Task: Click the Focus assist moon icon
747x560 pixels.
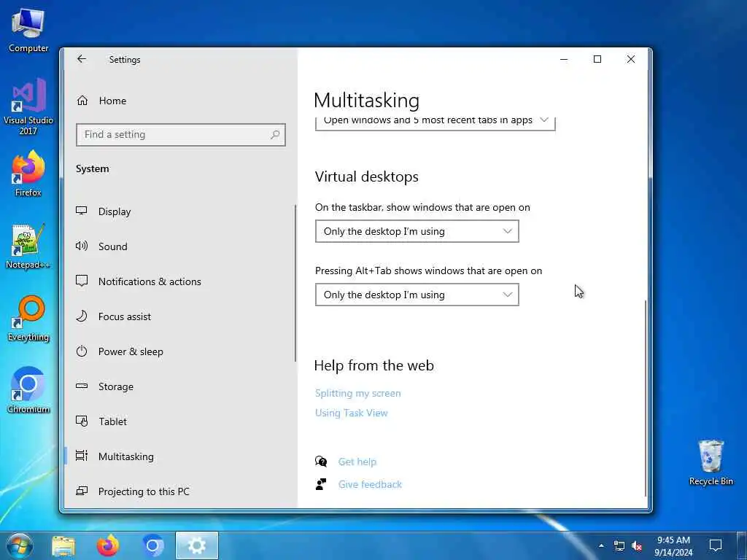Action: [82, 316]
